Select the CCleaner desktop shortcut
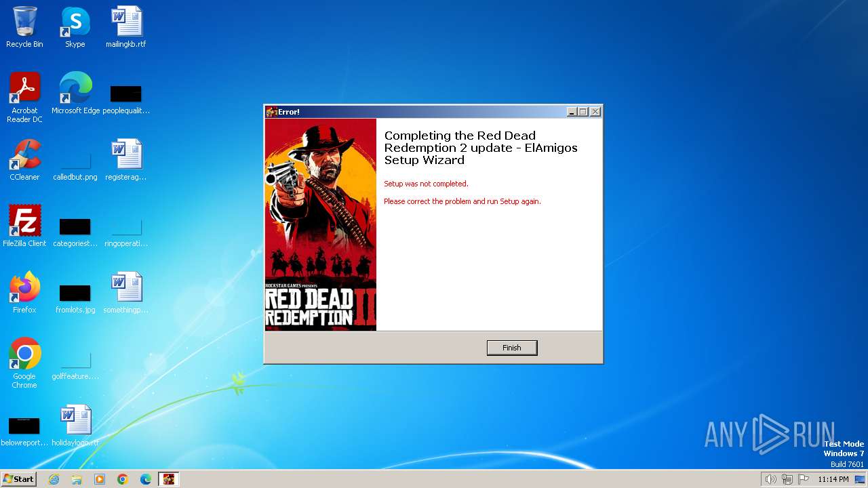 coord(24,160)
